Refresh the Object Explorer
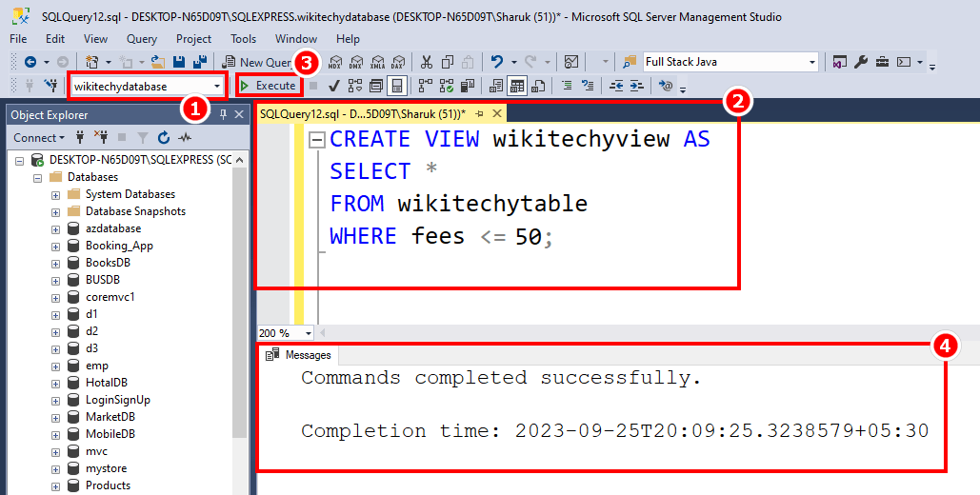Viewport: 980px width, 495px height. coord(164,137)
